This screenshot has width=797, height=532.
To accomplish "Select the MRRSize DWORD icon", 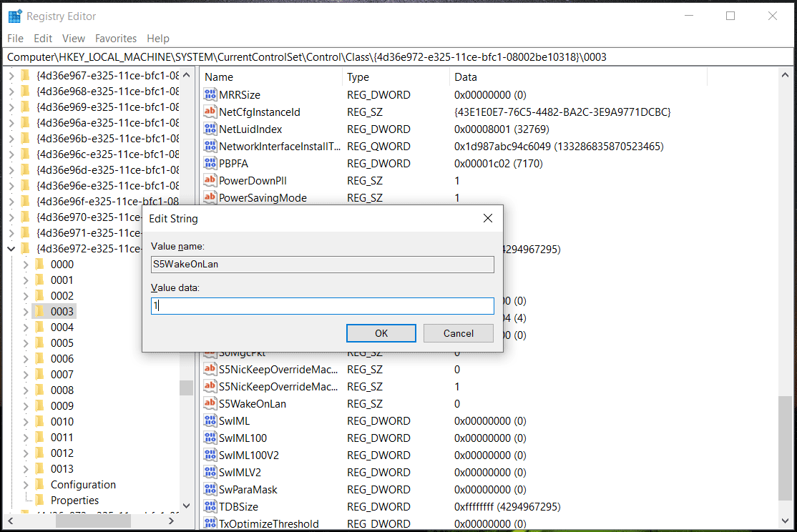I will pyautogui.click(x=210, y=94).
